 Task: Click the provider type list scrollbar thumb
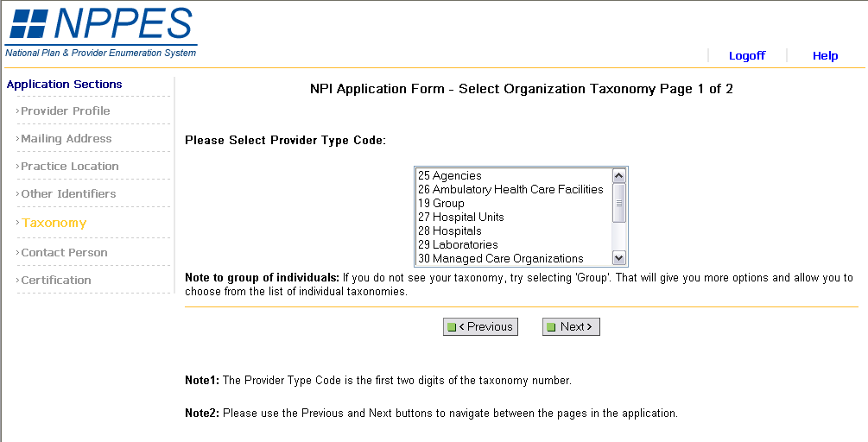[x=618, y=204]
